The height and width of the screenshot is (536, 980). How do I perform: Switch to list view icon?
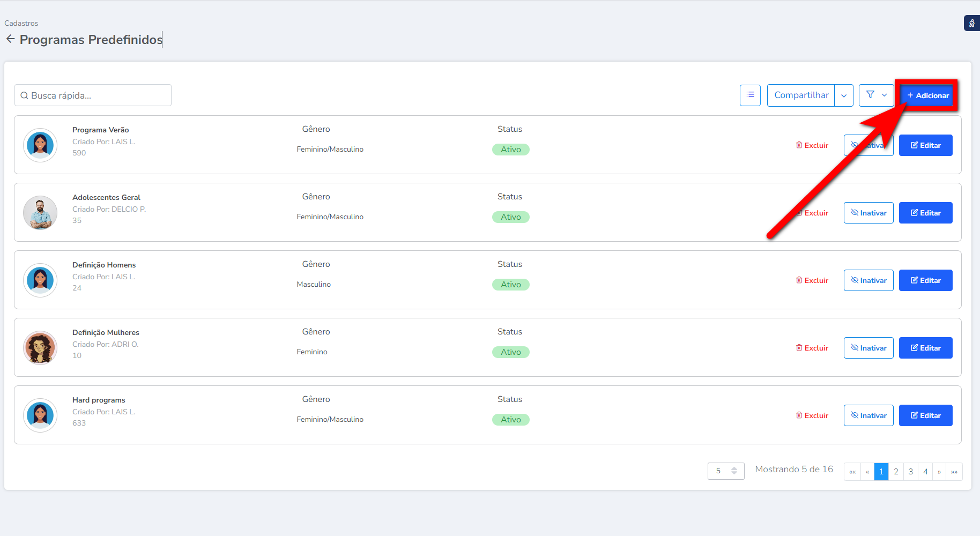(750, 95)
